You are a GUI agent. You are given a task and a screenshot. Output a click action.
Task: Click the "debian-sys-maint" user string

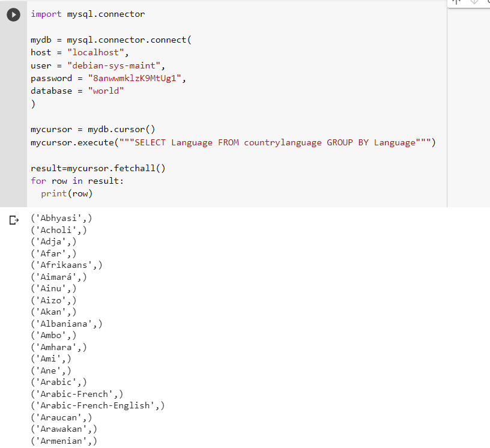pyautogui.click(x=113, y=65)
